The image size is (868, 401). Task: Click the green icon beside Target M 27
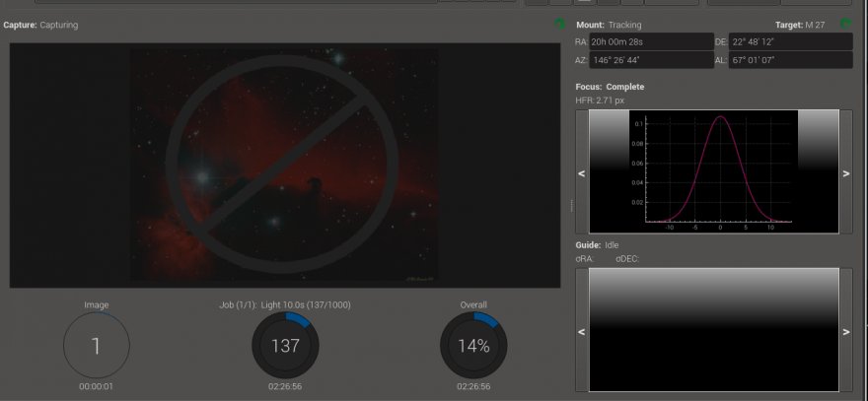[x=845, y=24]
